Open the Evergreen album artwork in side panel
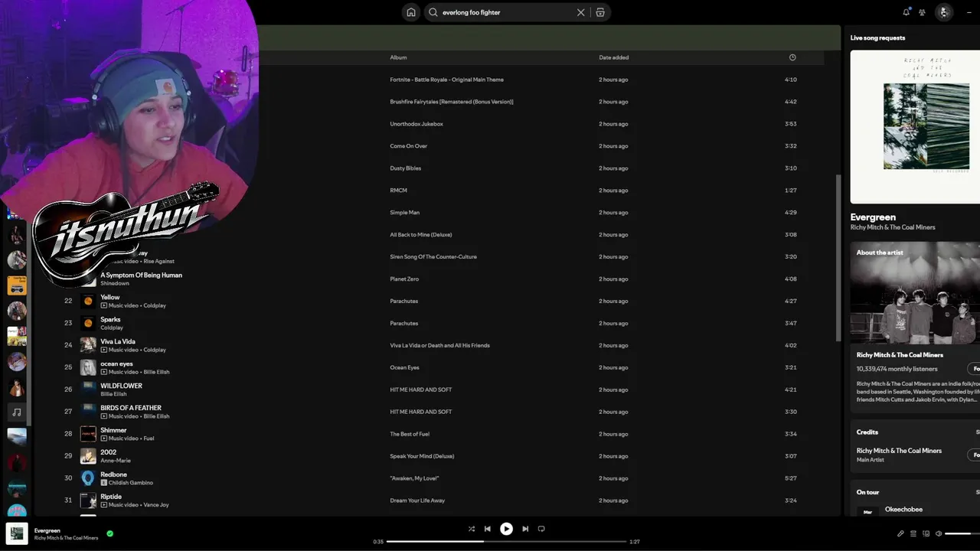The height and width of the screenshot is (551, 980). [x=915, y=126]
